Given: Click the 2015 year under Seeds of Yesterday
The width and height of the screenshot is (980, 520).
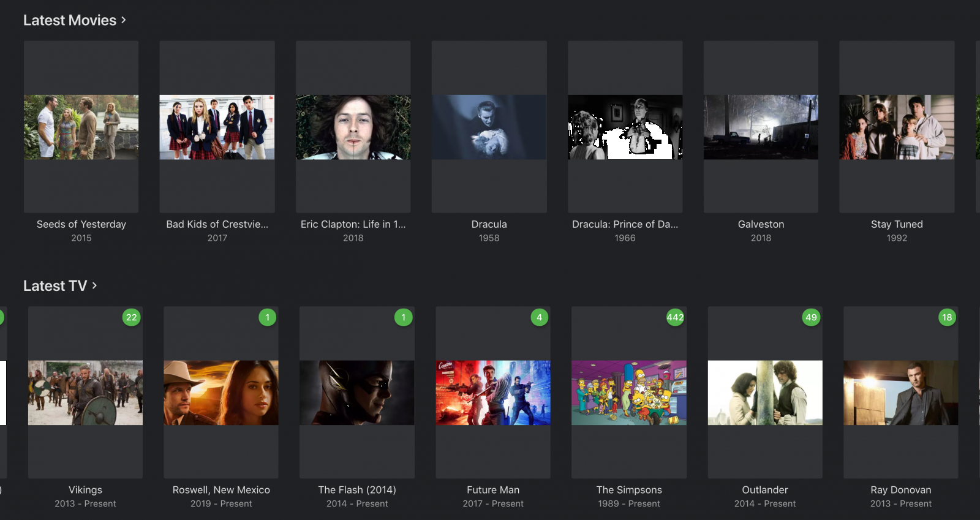Looking at the screenshot, I should click(x=81, y=238).
